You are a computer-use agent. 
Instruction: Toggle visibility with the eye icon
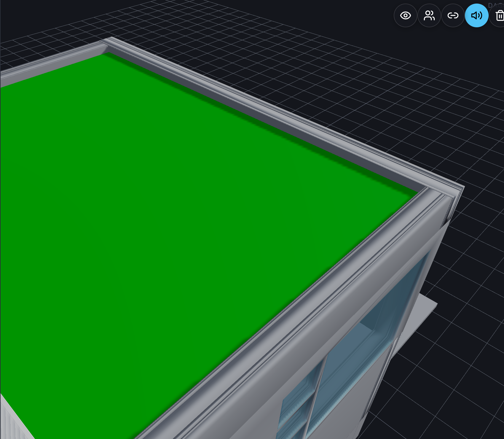coord(405,15)
